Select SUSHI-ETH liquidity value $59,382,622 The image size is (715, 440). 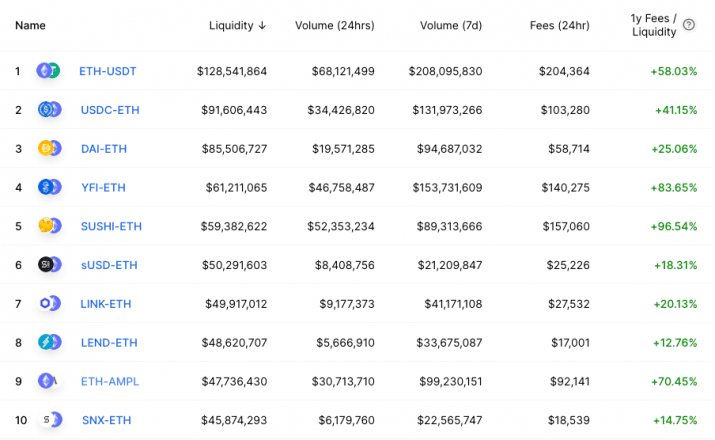click(x=234, y=226)
